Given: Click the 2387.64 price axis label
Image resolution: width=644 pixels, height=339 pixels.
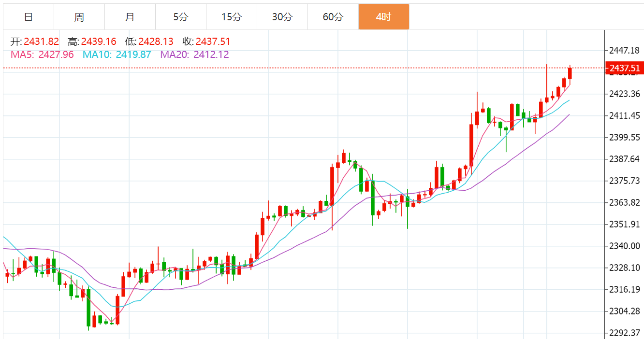Looking at the screenshot, I should [626, 159].
